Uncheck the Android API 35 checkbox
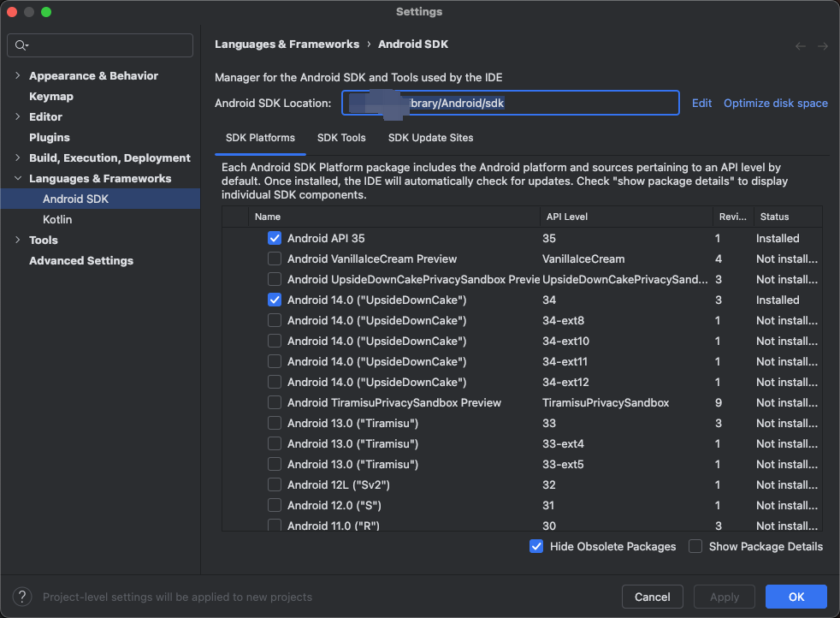Screen dimensions: 840x618 tap(275, 238)
